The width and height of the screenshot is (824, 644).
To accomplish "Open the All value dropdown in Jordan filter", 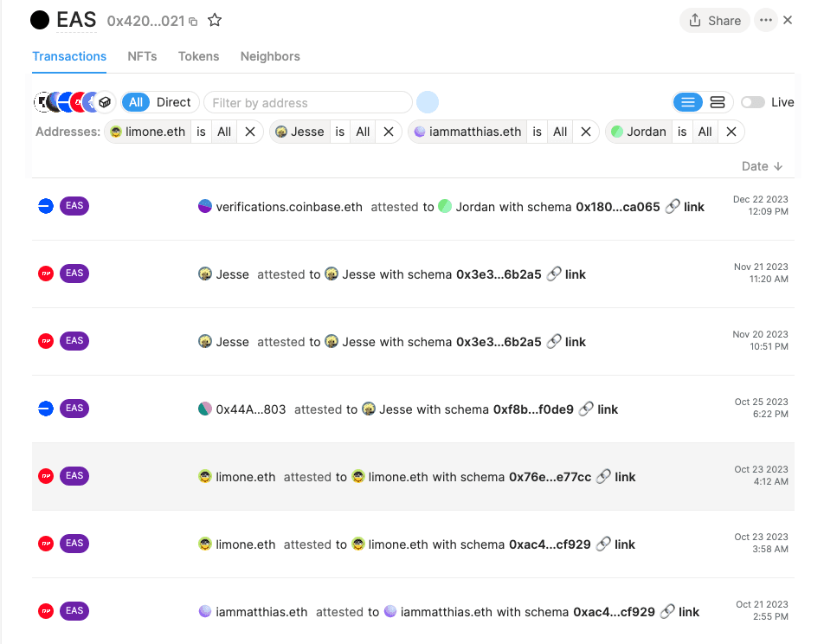I will coord(705,132).
